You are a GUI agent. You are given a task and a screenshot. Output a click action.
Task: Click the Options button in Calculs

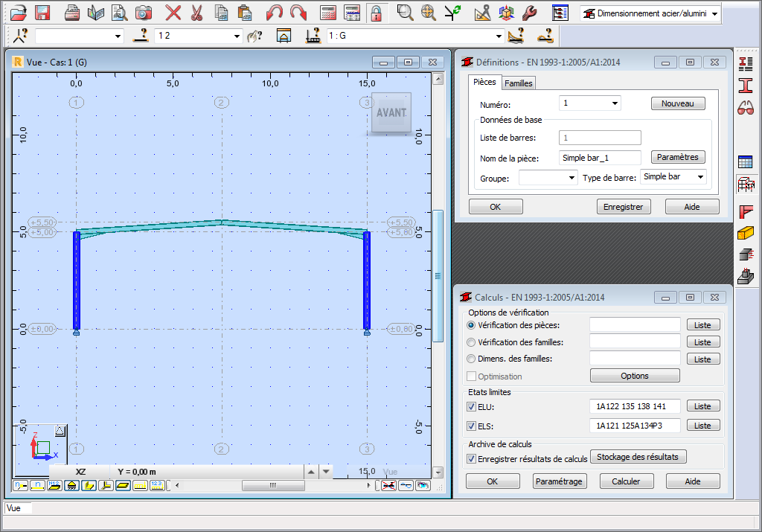(x=635, y=376)
